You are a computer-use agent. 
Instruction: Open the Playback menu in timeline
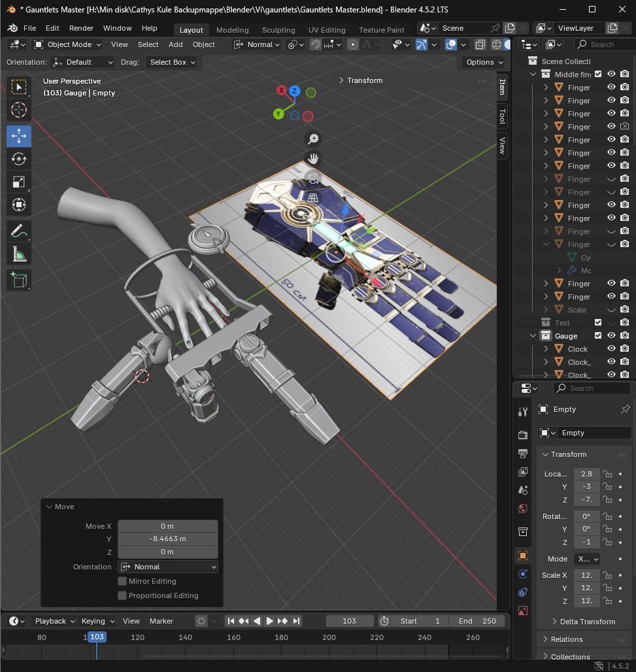tap(55, 621)
